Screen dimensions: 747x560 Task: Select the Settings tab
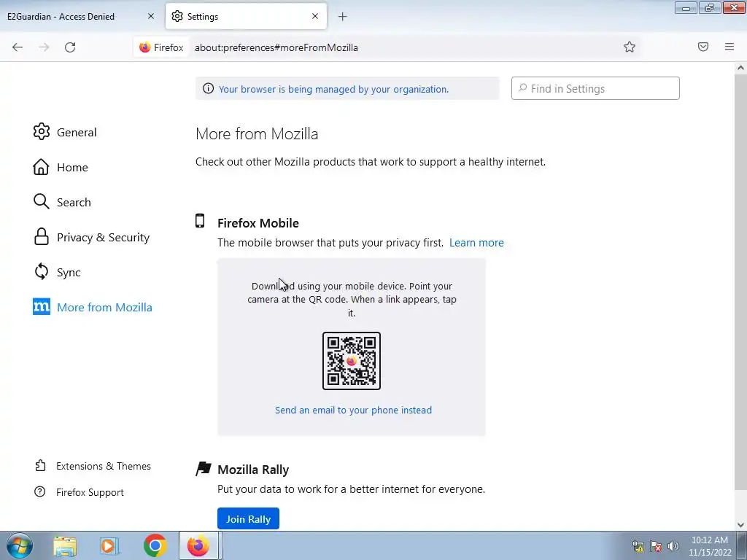click(246, 17)
